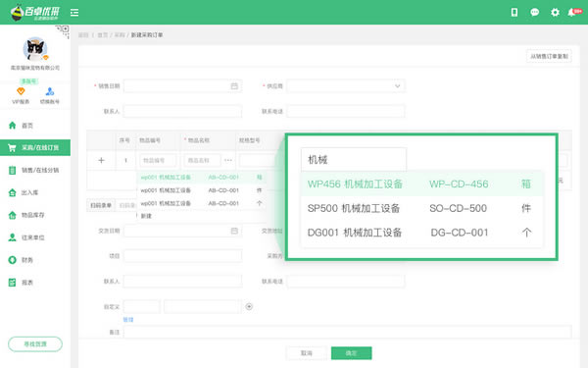Screen dimensions: 588x368
Task: Collapse the sidebar with the hamburger icon
Action: pyautogui.click(x=74, y=13)
